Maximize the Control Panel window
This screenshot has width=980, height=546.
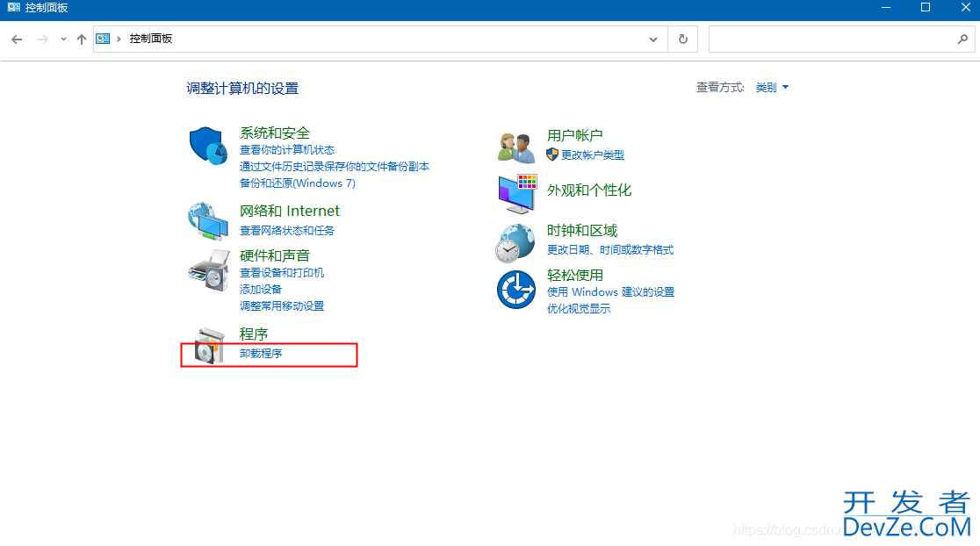926,8
